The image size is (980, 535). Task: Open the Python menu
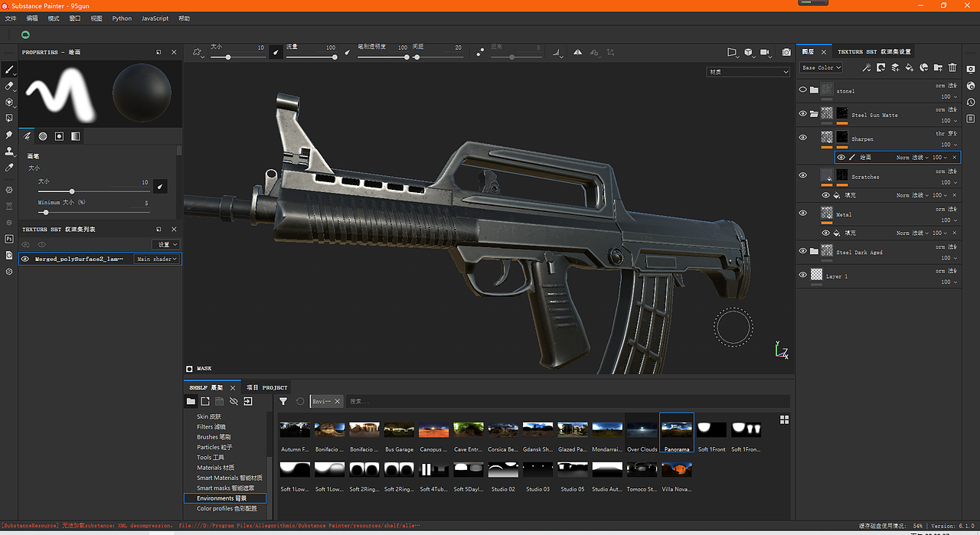(x=122, y=18)
